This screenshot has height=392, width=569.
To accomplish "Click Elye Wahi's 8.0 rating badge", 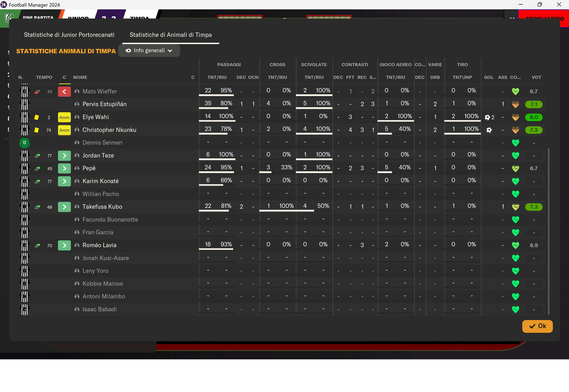I will (x=533, y=117).
